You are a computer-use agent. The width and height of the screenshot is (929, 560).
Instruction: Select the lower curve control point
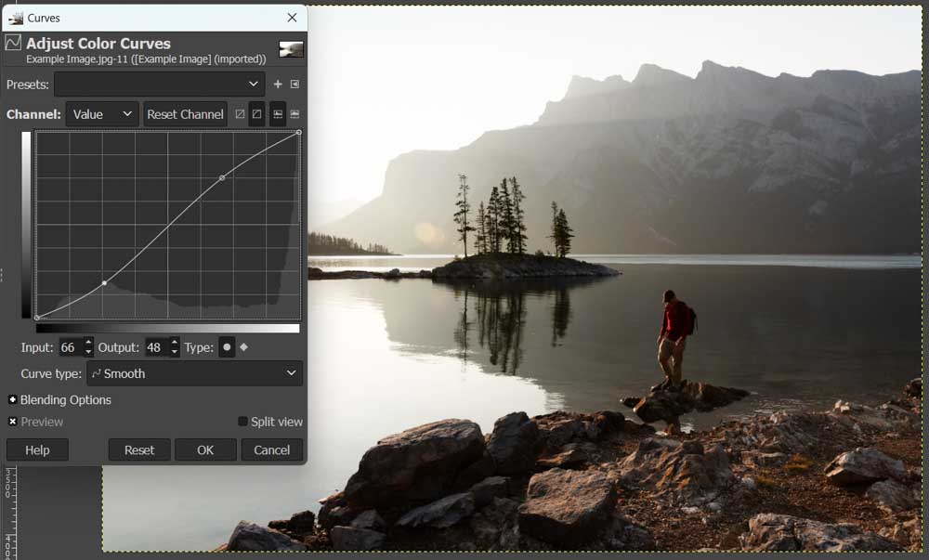coord(104,283)
